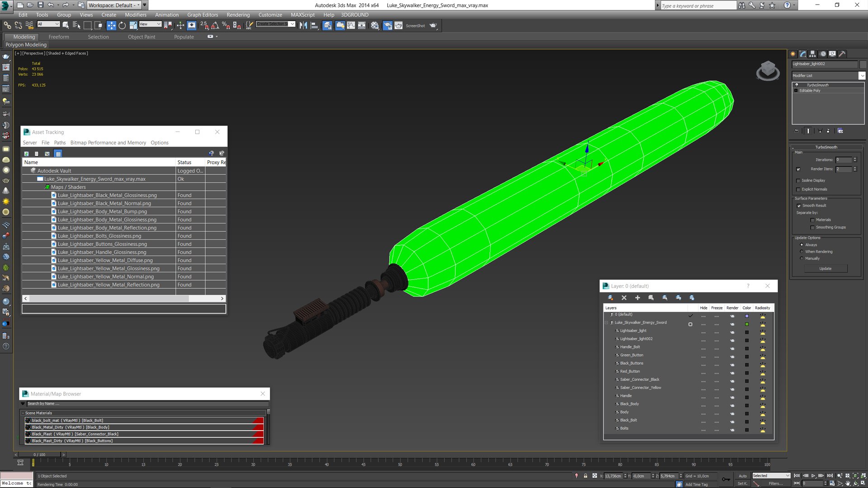The width and height of the screenshot is (868, 488).
Task: Open the reference coordinate View dropdown
Action: [x=150, y=24]
